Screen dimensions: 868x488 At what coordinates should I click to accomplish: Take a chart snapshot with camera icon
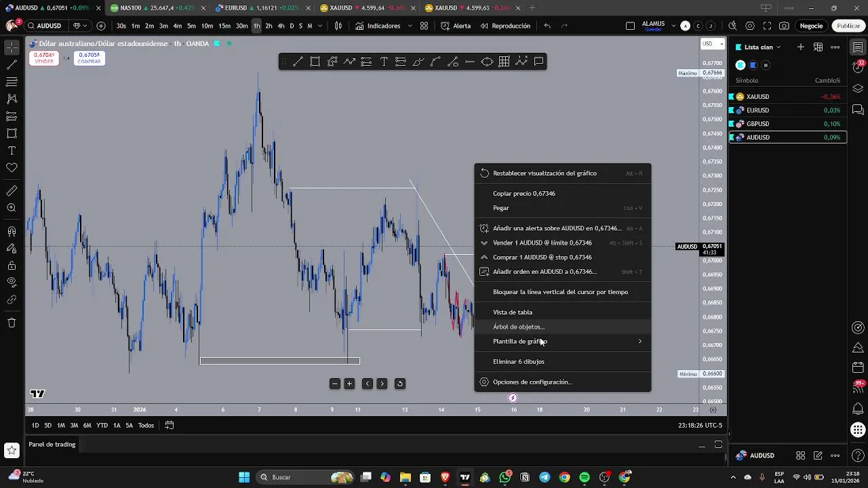pos(784,26)
